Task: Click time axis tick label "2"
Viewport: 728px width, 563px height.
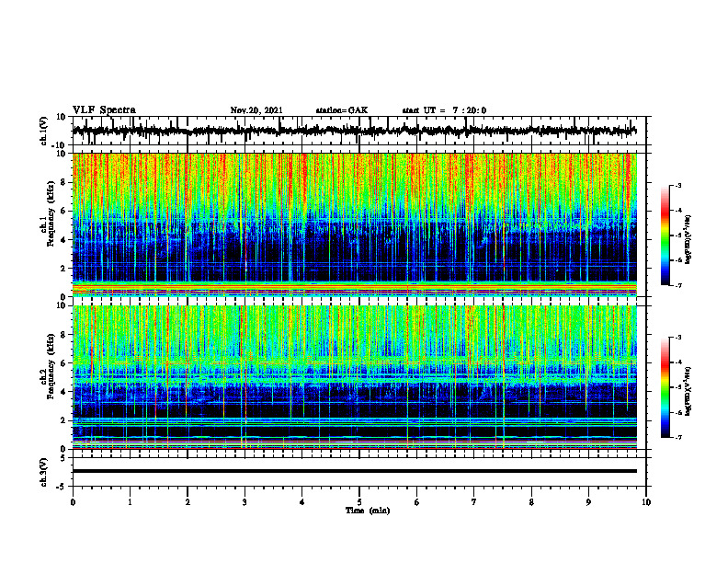Action: [x=188, y=502]
